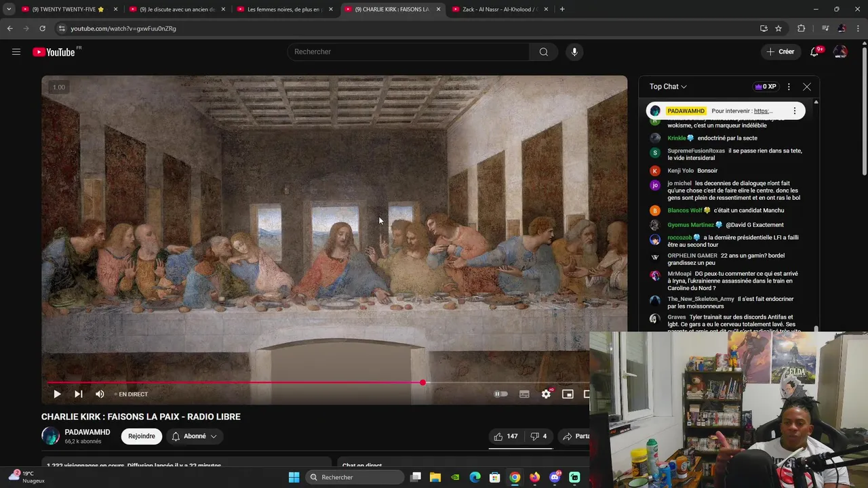The height and width of the screenshot is (488, 868).
Task: Enable miniplayer mode
Action: tap(568, 394)
